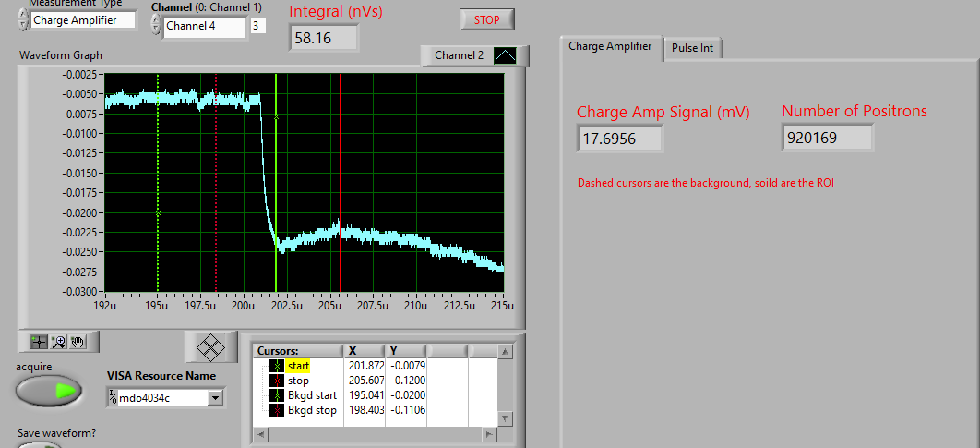Click the stop cursor glyph icon

277,381
